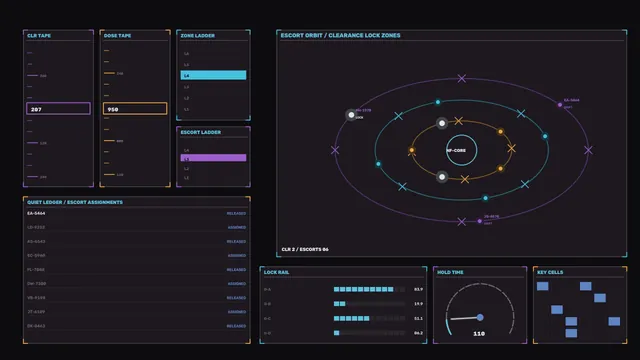The width and height of the screenshot is (640, 360).
Task: Click the Lock Rail panel title
Action: [x=276, y=272]
